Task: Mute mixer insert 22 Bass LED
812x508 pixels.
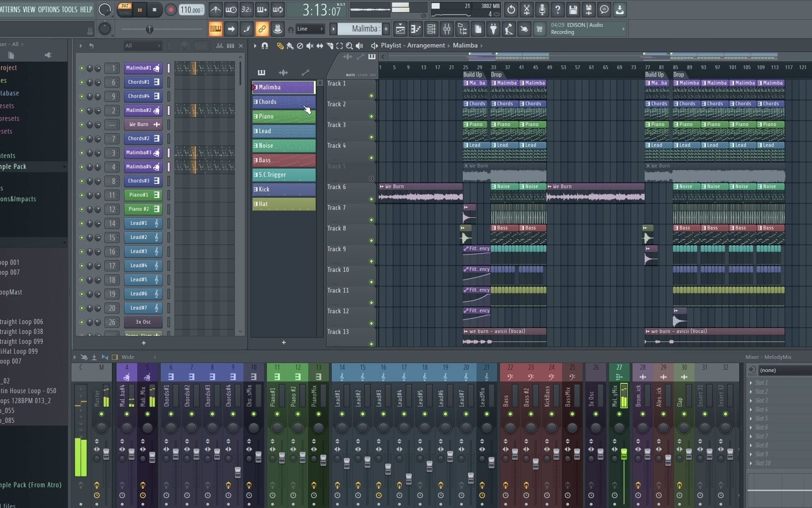Action: pos(510,414)
